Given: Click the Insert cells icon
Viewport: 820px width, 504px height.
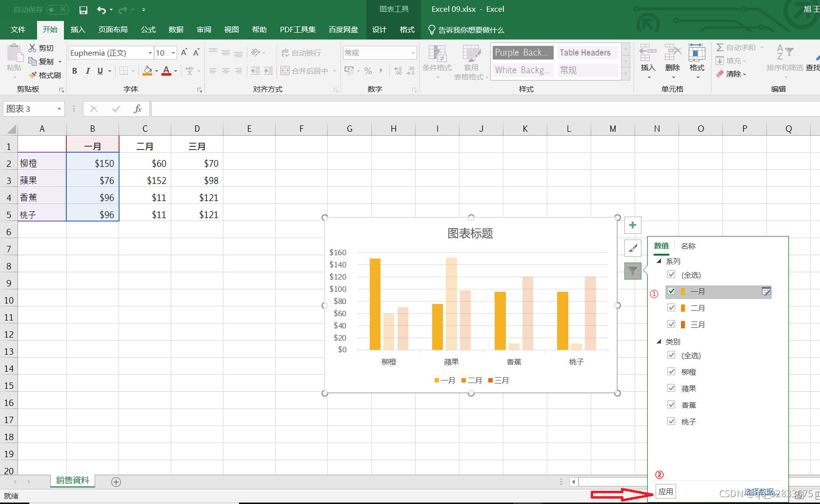Looking at the screenshot, I should pos(647,52).
